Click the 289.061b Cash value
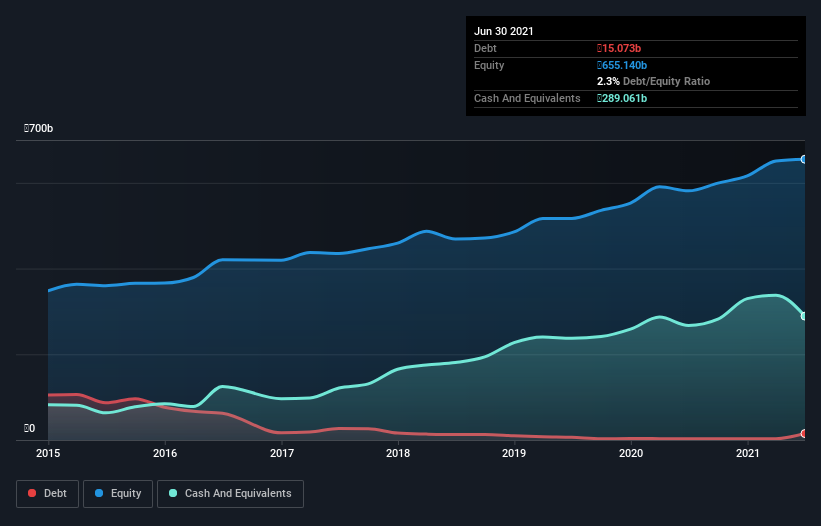Screen dimensions: 821x526 622,98
